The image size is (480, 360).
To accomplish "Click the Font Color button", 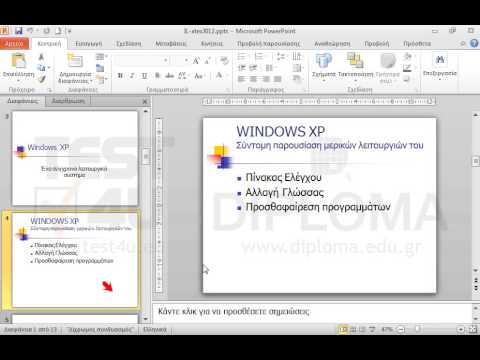I will point(219,76).
